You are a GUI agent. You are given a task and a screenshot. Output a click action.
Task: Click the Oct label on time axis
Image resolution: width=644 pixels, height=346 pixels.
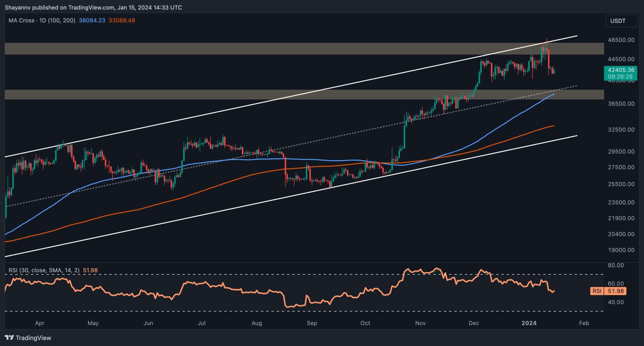point(365,323)
